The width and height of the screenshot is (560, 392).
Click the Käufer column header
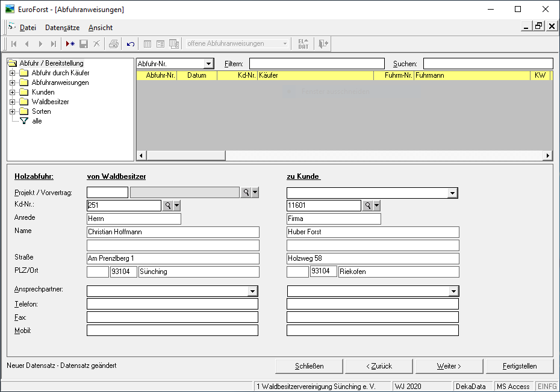[316, 75]
